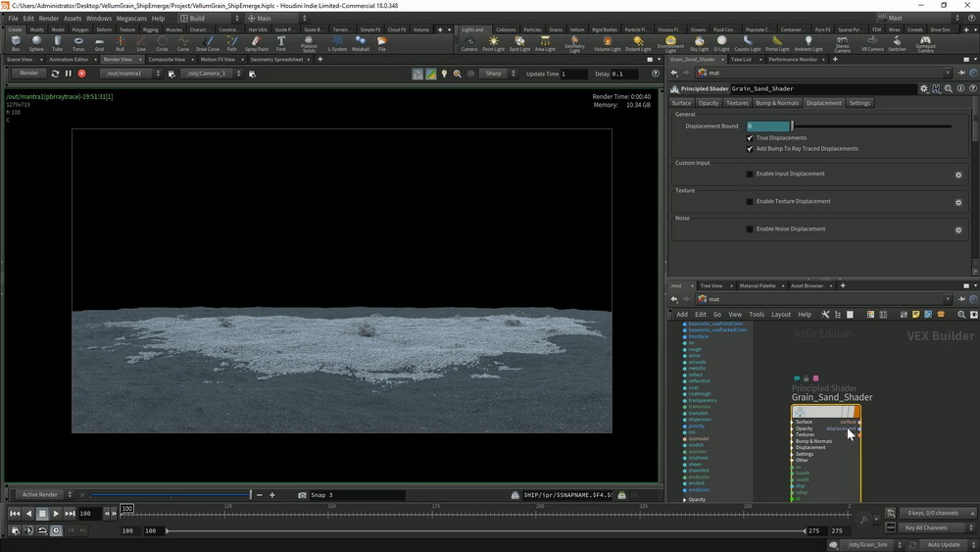The width and height of the screenshot is (980, 552).
Task: Open the Vellum shelf tab
Action: click(x=577, y=29)
